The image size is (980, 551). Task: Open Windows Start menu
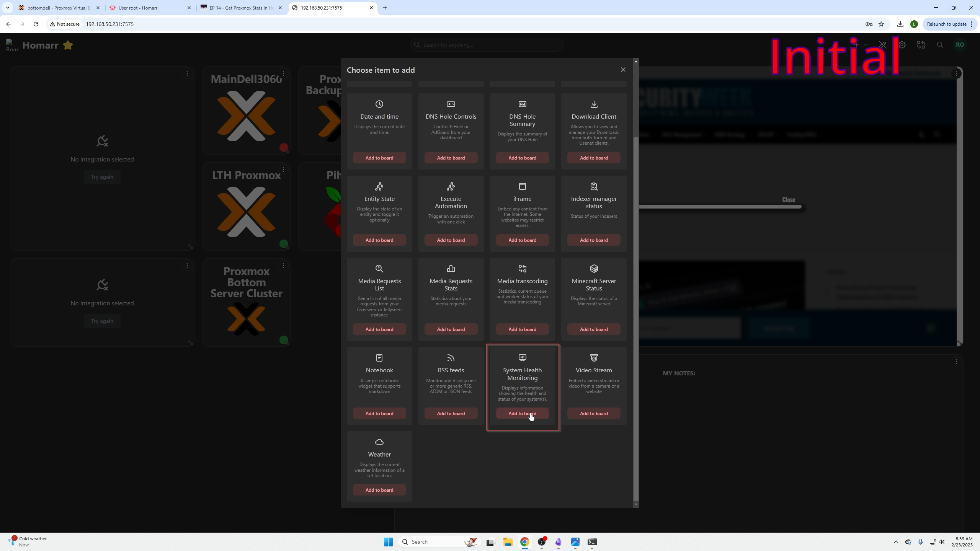388,542
